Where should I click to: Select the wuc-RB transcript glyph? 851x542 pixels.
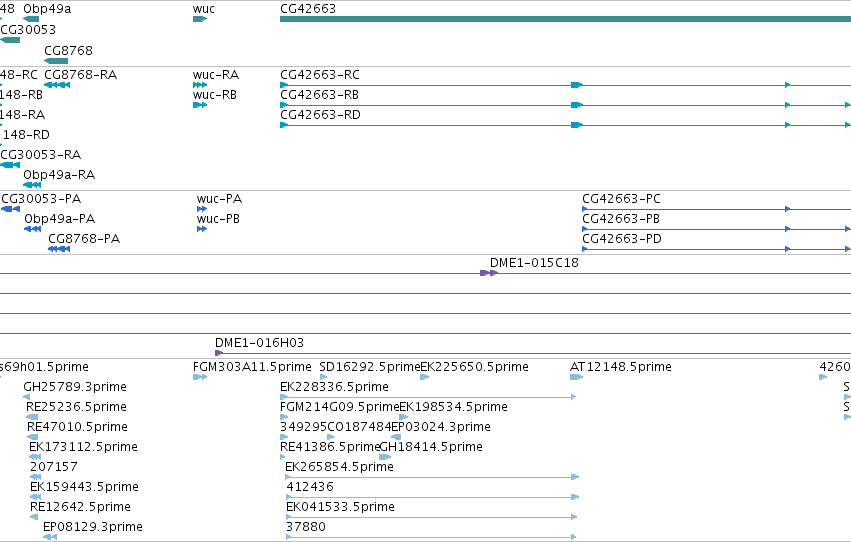click(x=200, y=105)
